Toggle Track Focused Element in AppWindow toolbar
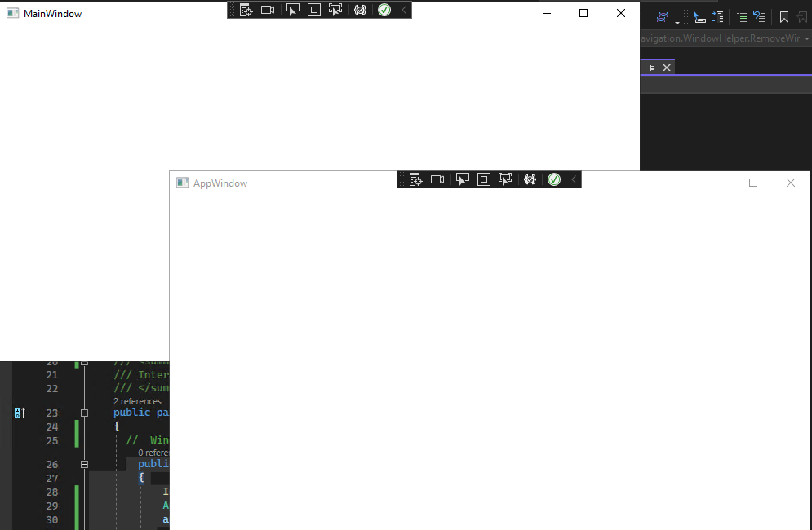Viewport: 812px width, 530px height. (x=505, y=179)
